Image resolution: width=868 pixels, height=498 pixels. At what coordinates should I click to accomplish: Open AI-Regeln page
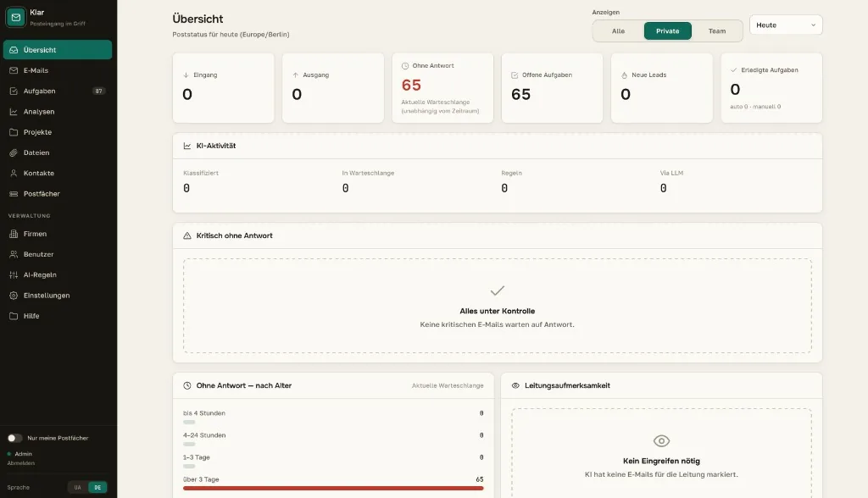(58, 274)
